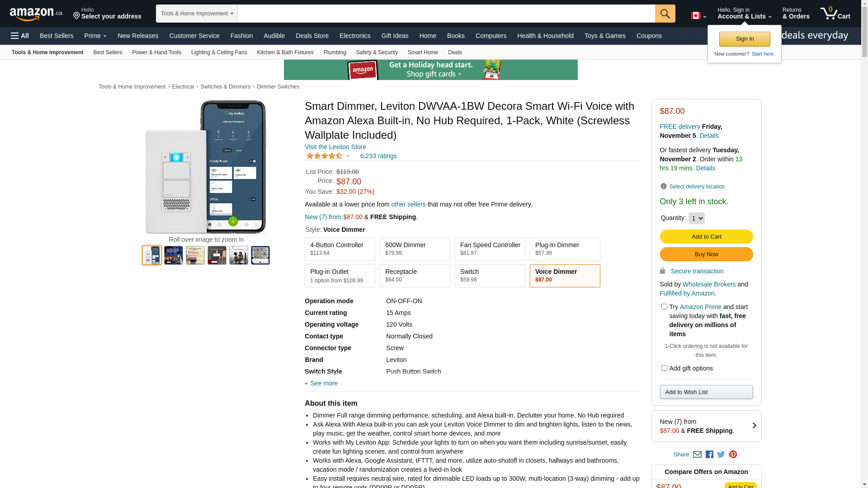This screenshot has height=488, width=868.
Task: Select the 600W Dimmer style option
Action: click(x=415, y=249)
